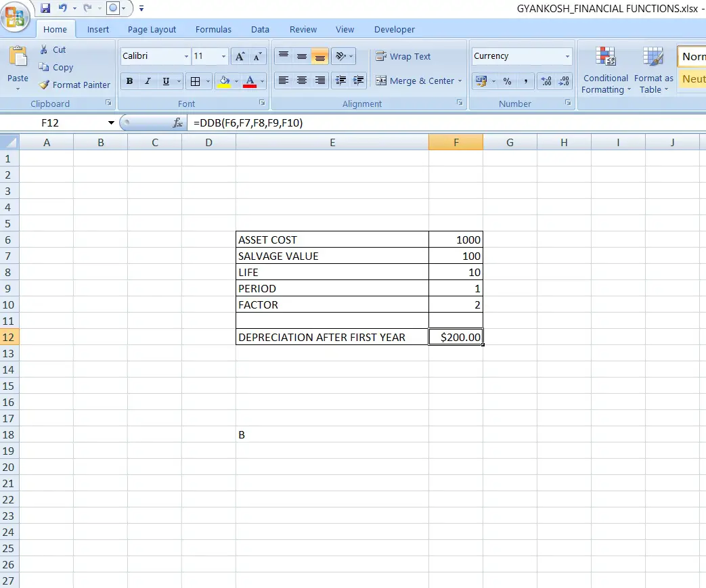Apply Percent Style
Viewport: 706px width, 588px height.
click(508, 81)
